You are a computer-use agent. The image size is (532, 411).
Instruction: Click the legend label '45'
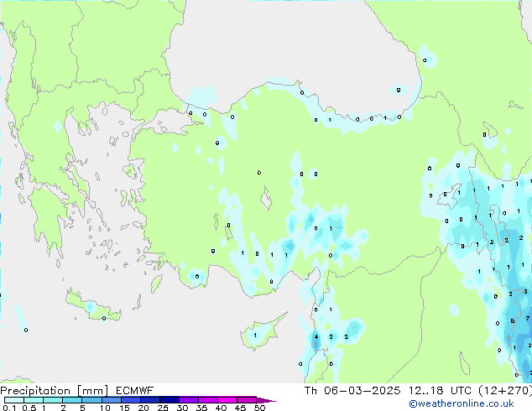click(x=240, y=408)
